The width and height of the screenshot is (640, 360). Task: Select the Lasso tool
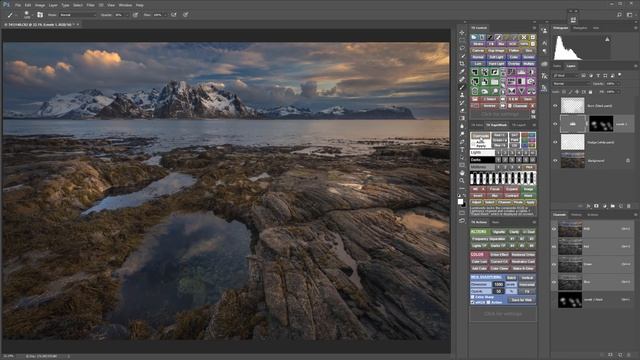click(x=462, y=48)
